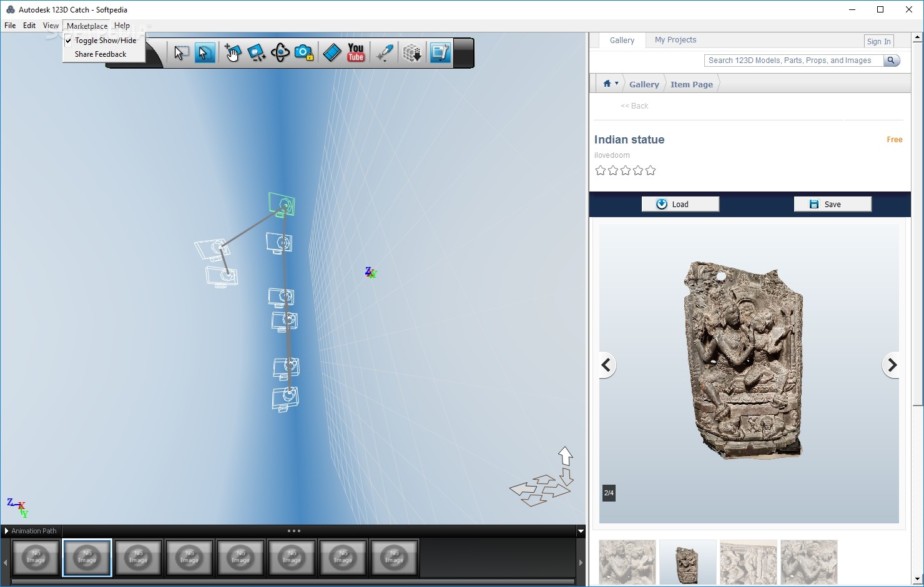The height and width of the screenshot is (587, 924).
Task: Rate Indian statue one star
Action: click(x=601, y=170)
